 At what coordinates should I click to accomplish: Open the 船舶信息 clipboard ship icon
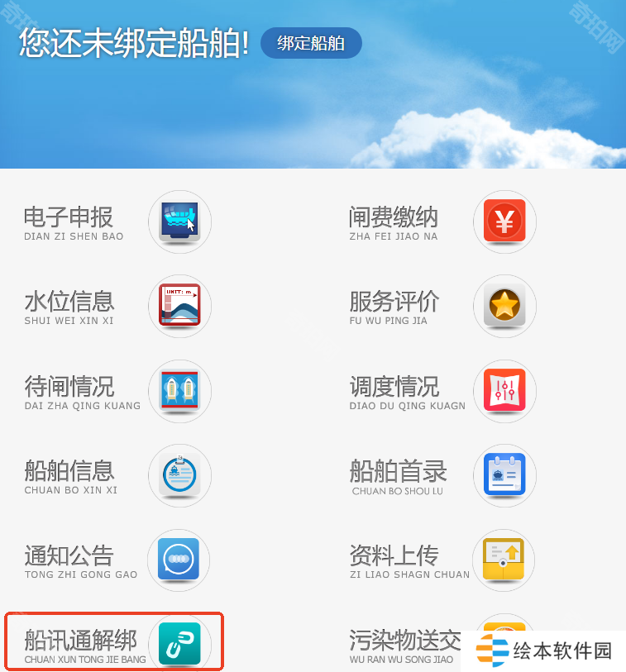pos(179,475)
